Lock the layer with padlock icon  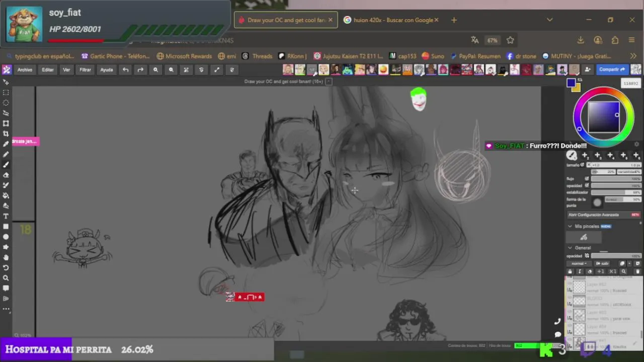pyautogui.click(x=570, y=271)
